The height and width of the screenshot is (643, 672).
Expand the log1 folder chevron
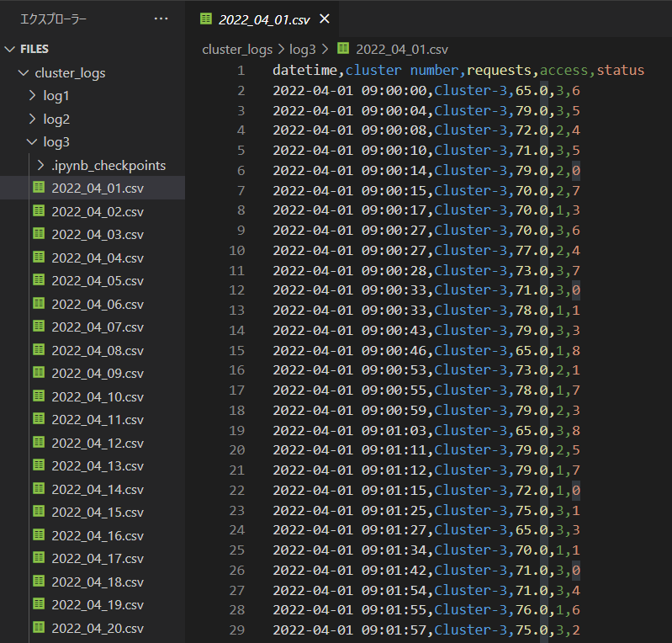pos(32,96)
